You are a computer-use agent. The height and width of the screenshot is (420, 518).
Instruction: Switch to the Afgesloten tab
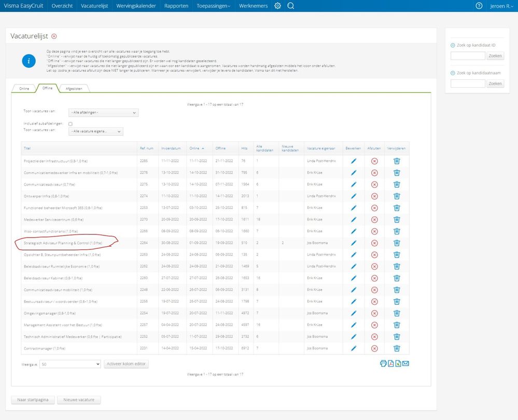click(74, 89)
